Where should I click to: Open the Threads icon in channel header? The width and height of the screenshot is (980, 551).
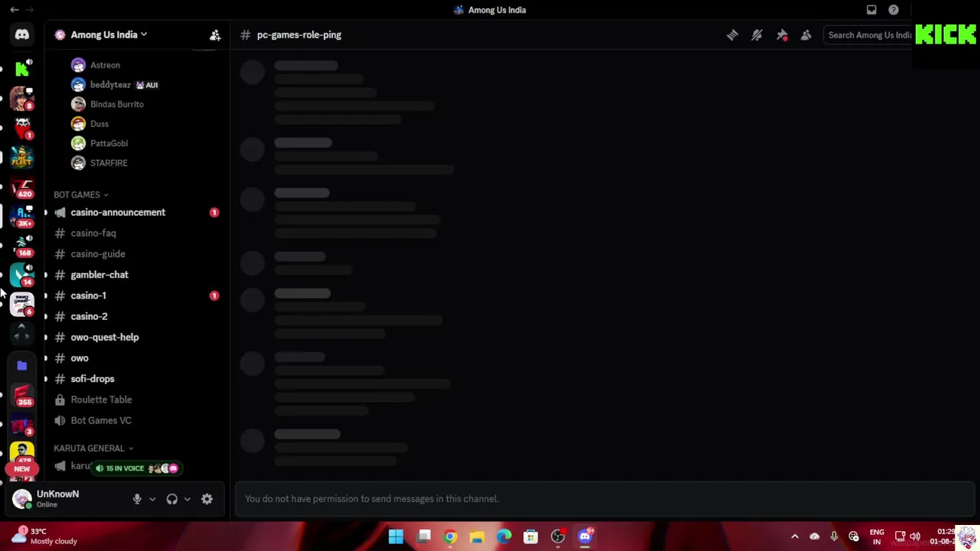(732, 34)
